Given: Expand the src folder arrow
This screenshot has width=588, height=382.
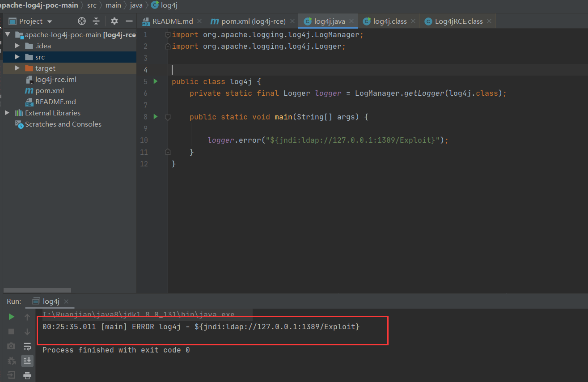Looking at the screenshot, I should click(x=17, y=57).
